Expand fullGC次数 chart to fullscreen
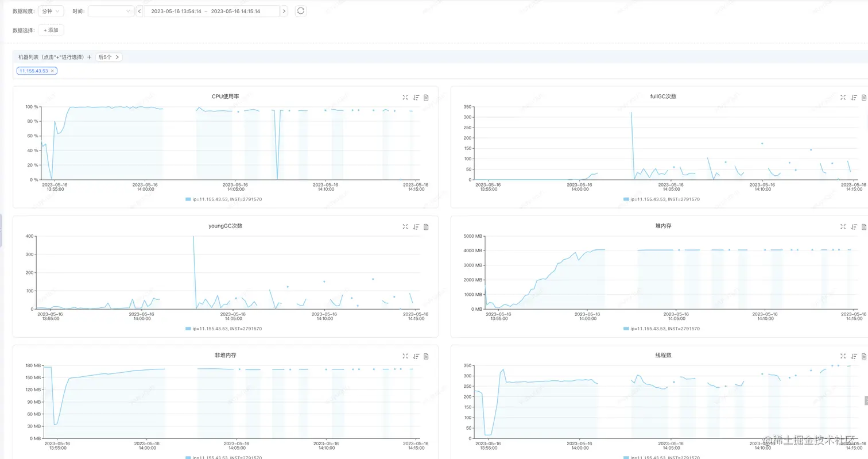868x459 pixels. tap(843, 98)
